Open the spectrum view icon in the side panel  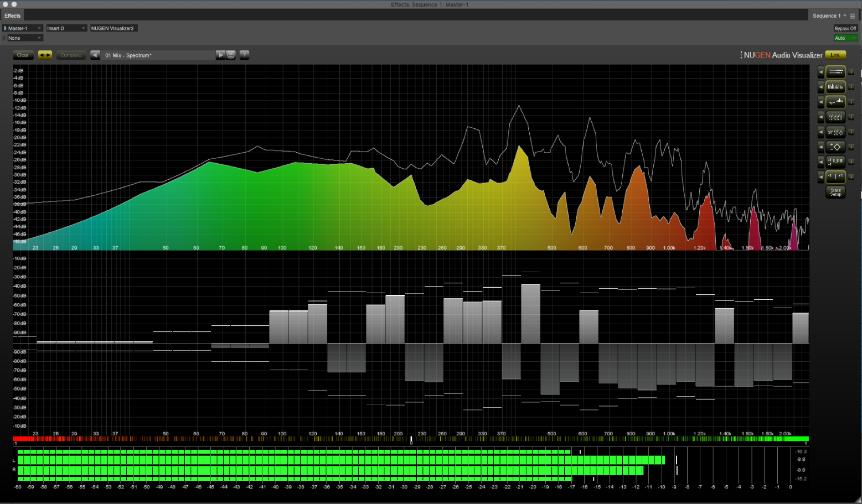pyautogui.click(x=836, y=72)
